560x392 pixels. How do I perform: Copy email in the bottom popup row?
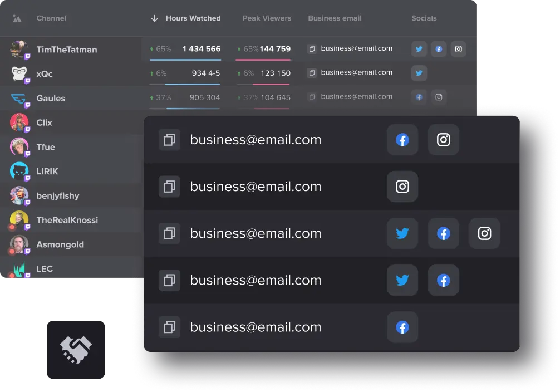click(169, 327)
